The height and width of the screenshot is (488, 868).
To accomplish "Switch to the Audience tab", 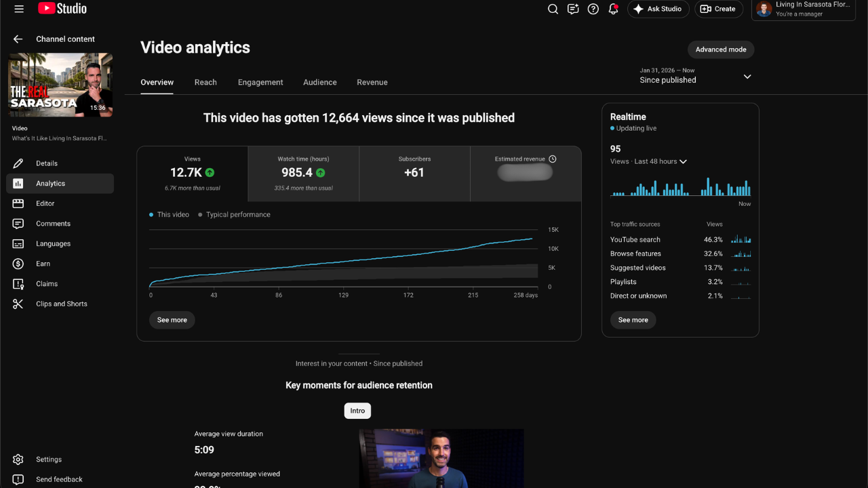I will 320,82.
